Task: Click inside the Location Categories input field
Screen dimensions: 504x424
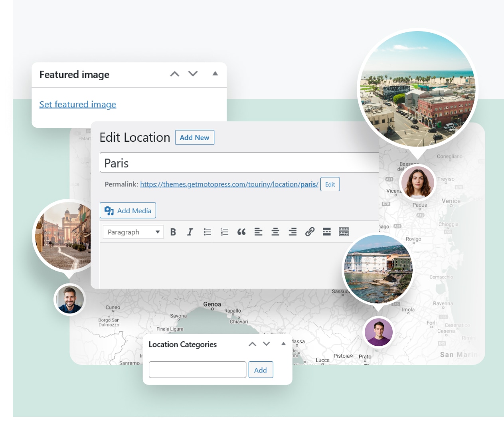Action: [197, 369]
